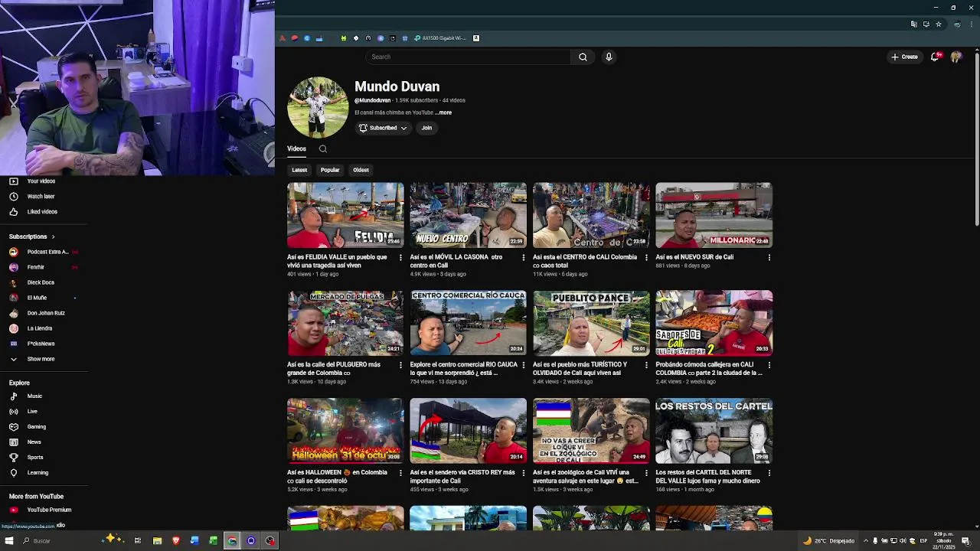Open the account avatar menu
The width and height of the screenshot is (980, 551).
point(956,57)
